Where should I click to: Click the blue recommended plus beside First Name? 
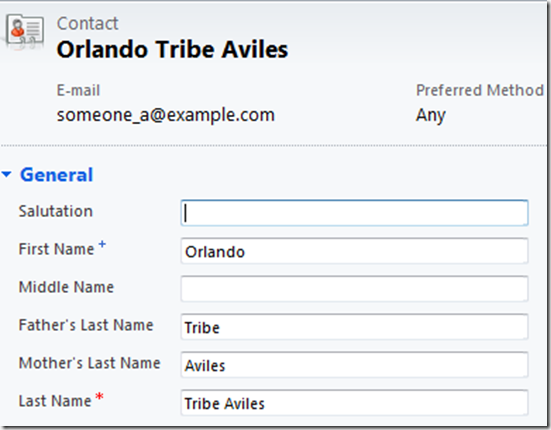(102, 244)
